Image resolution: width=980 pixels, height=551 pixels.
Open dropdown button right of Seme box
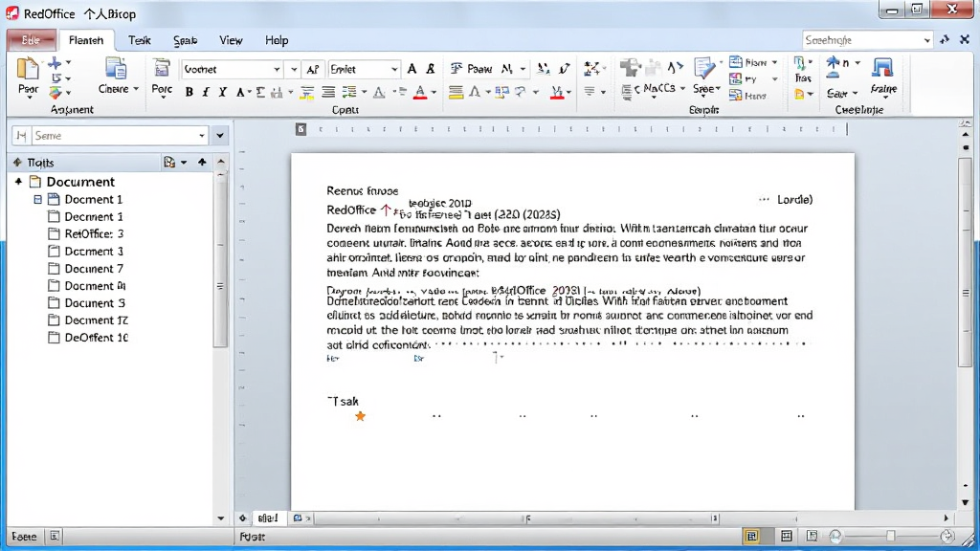pyautogui.click(x=220, y=136)
